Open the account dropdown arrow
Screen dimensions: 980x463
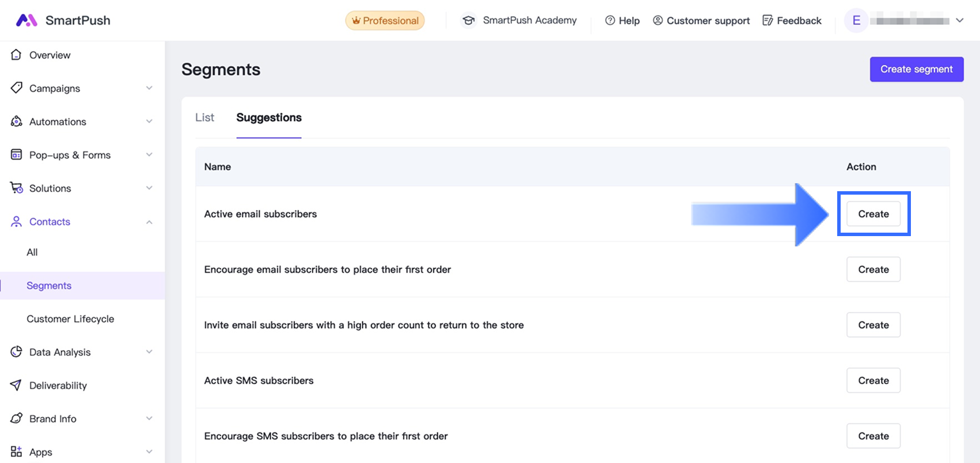click(959, 20)
